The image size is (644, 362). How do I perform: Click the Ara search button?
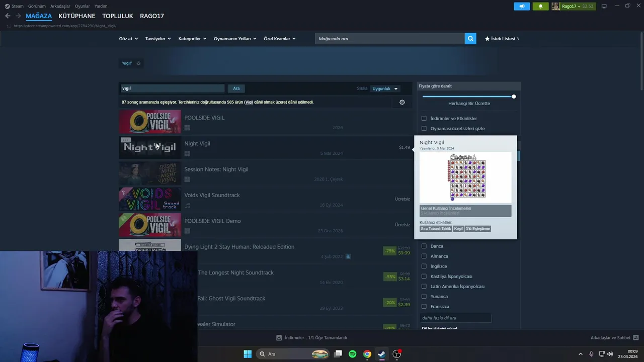tap(236, 88)
